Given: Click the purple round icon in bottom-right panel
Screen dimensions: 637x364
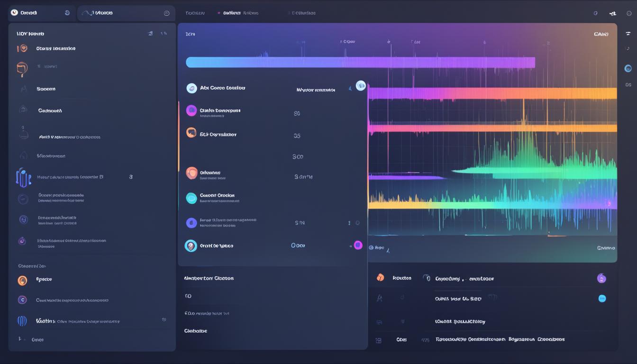Looking at the screenshot, I should [601, 278].
